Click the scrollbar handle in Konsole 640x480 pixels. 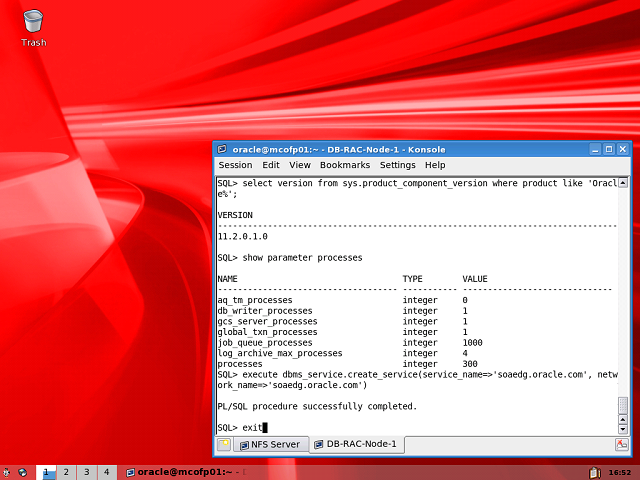tap(623, 405)
